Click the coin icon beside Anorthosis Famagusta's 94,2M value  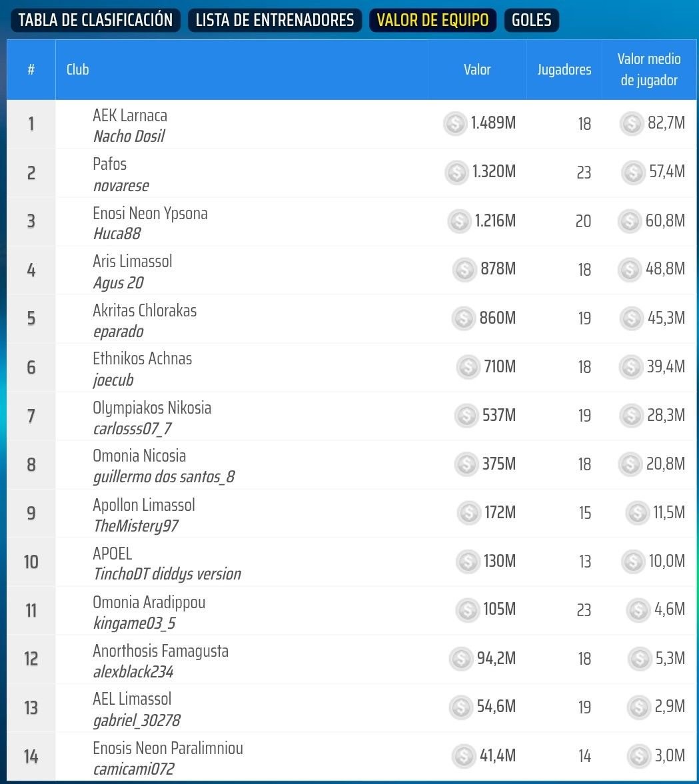click(461, 659)
